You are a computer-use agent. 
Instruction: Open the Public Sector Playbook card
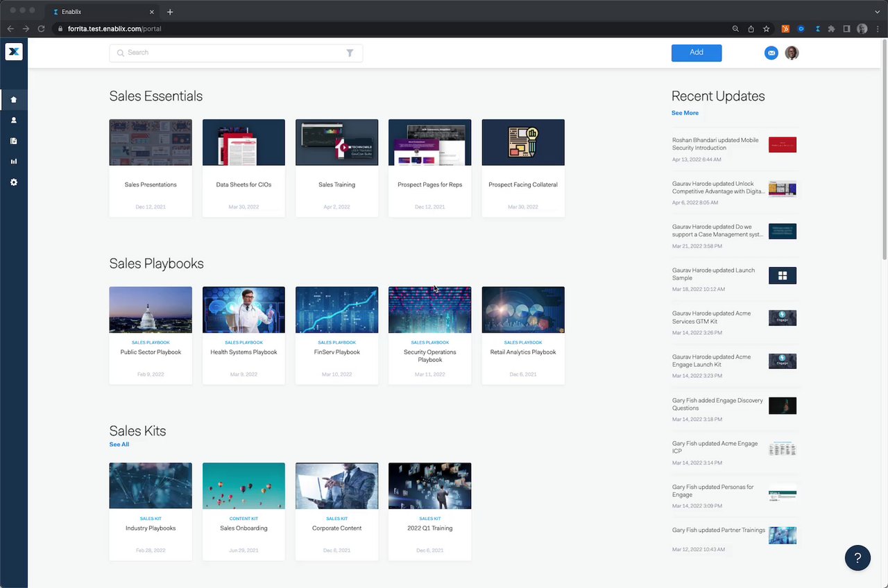pos(151,336)
